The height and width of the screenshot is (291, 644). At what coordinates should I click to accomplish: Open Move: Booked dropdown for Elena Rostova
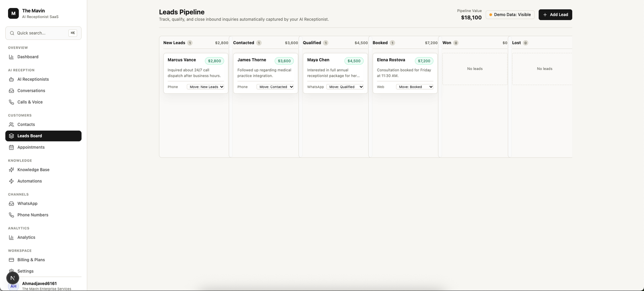tap(415, 87)
